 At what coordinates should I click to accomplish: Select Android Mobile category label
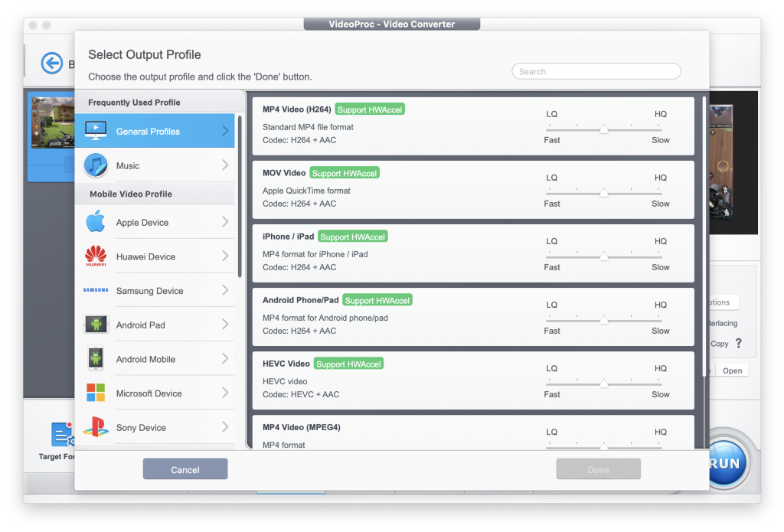(x=145, y=359)
